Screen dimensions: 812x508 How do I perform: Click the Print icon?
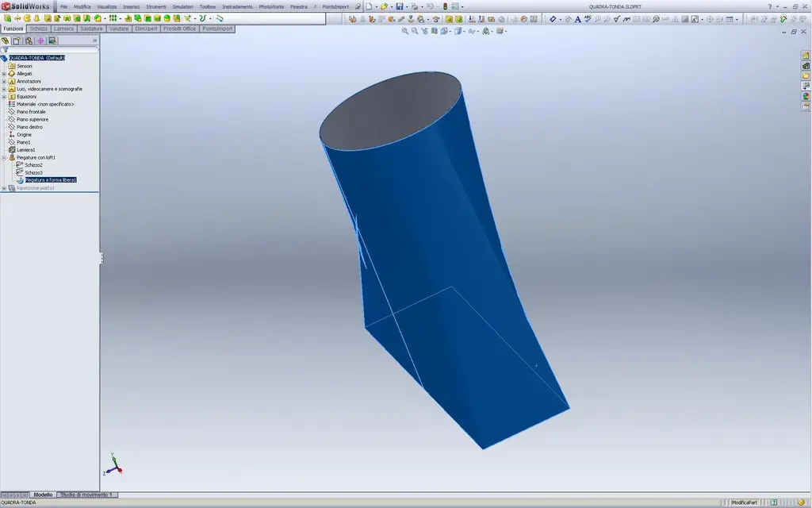pyautogui.click(x=415, y=6)
